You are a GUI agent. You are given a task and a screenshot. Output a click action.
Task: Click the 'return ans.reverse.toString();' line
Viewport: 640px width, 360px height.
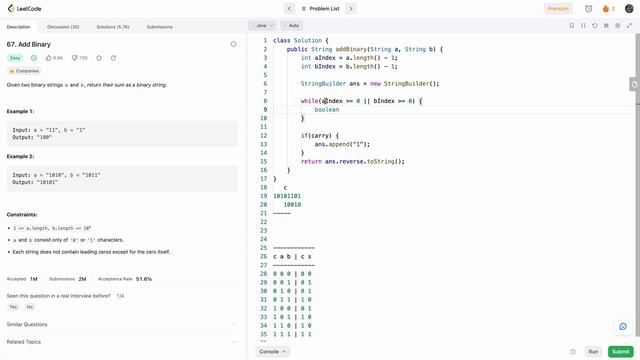353,162
